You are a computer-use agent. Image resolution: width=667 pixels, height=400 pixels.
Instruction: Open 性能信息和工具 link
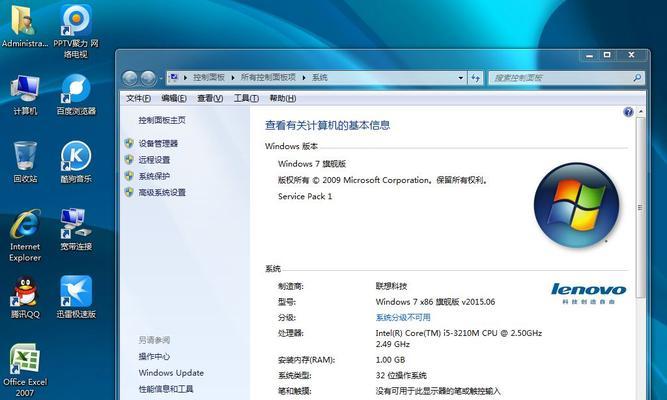(x=166, y=389)
